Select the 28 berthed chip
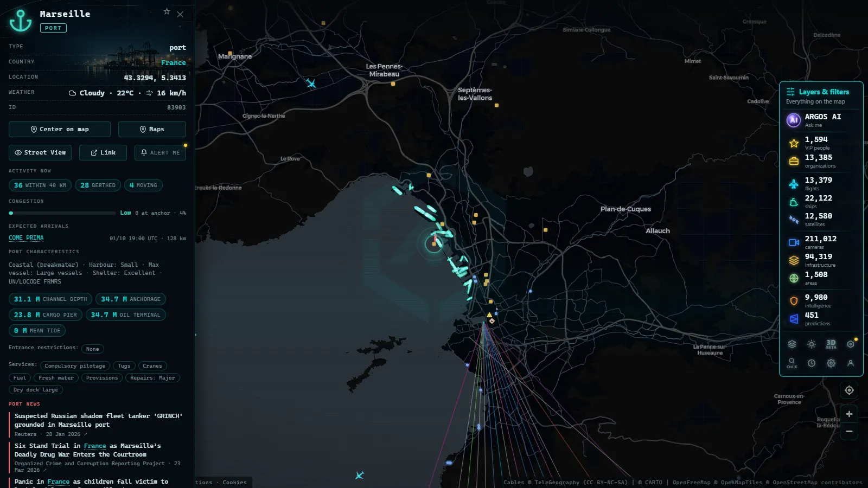Image resolution: width=868 pixels, height=488 pixels. click(x=98, y=185)
